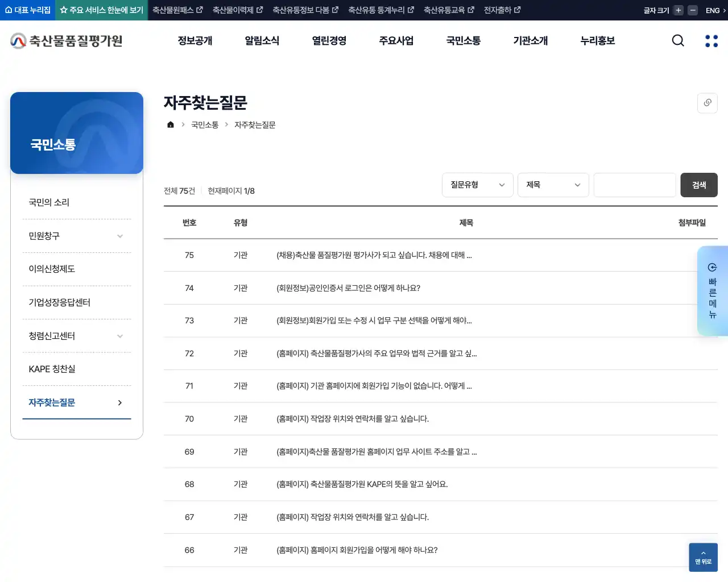Open the 제목 search field dropdown
The width and height of the screenshot is (728, 582).
tap(553, 185)
